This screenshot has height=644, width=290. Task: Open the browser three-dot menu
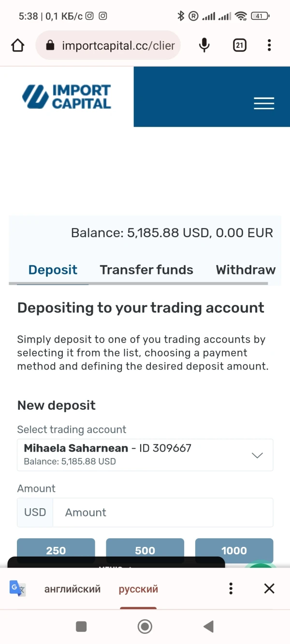point(269,46)
